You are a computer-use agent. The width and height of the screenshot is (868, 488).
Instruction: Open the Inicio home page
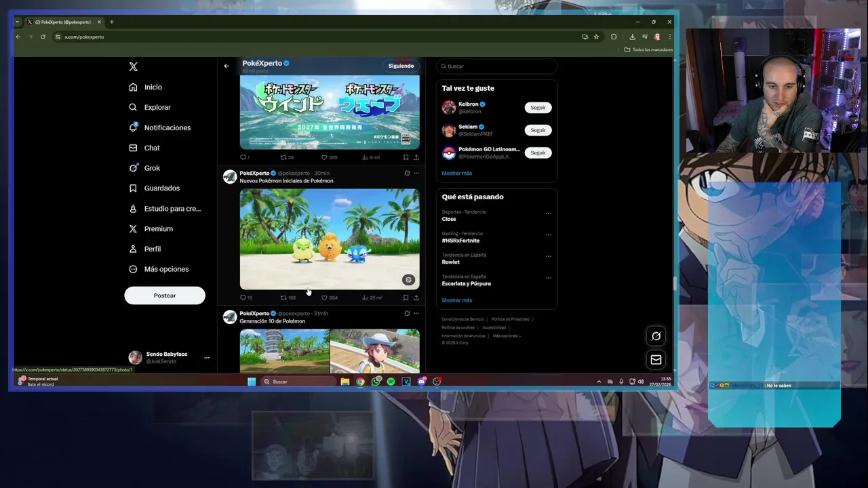pos(146,87)
